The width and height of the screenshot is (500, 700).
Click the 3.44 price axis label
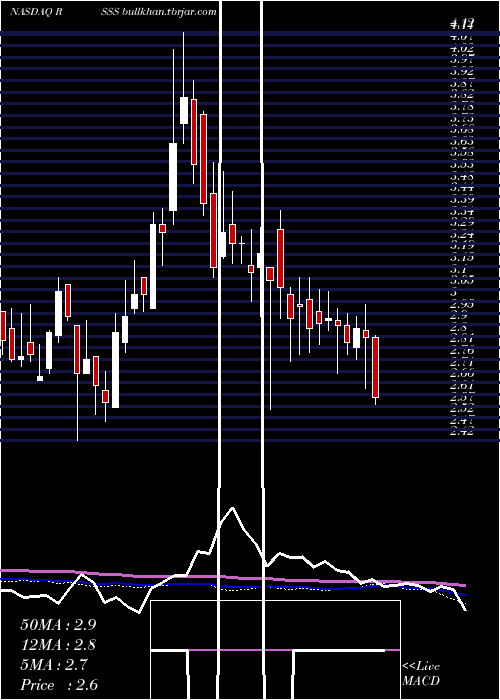[462, 188]
